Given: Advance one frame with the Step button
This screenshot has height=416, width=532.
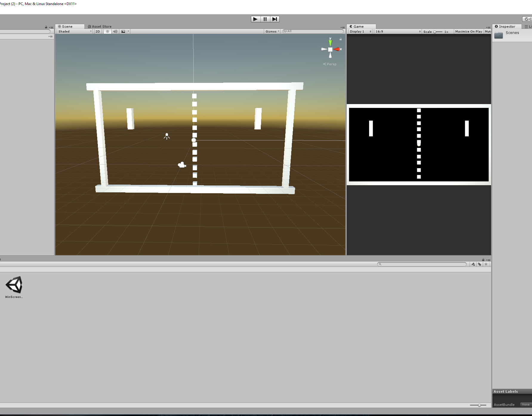Looking at the screenshot, I should coord(275,19).
